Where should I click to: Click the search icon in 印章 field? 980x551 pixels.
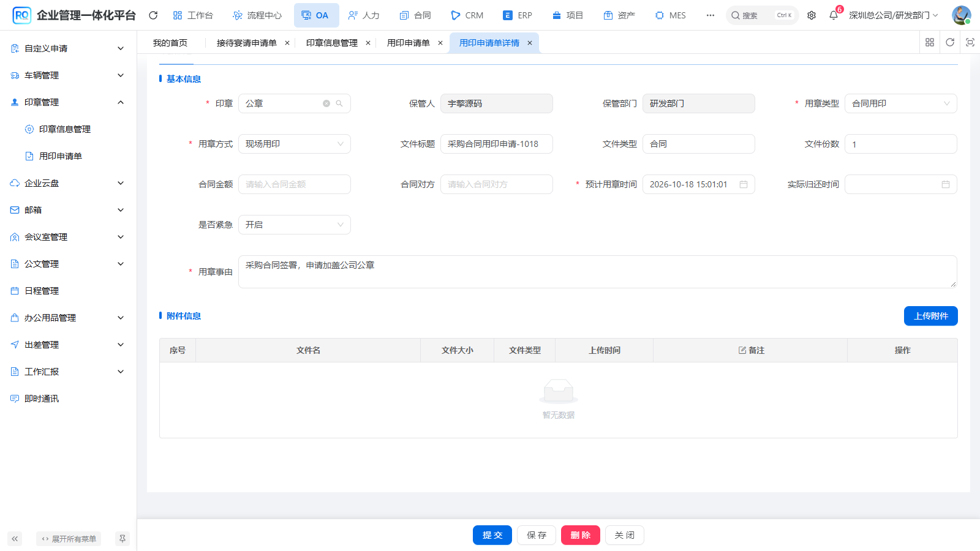pos(339,103)
